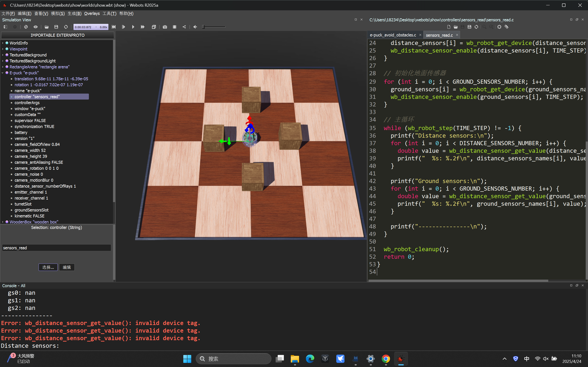Toggle sound mute speaker icon

(x=195, y=27)
